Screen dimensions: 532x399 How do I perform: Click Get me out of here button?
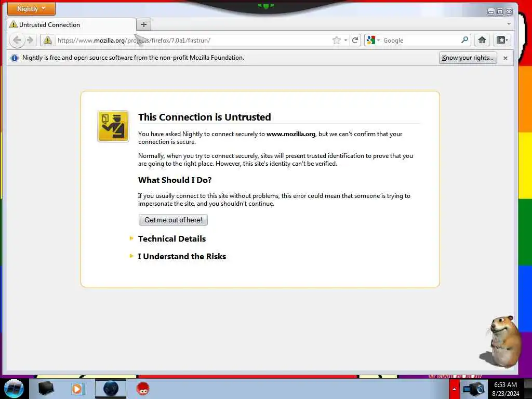click(173, 220)
